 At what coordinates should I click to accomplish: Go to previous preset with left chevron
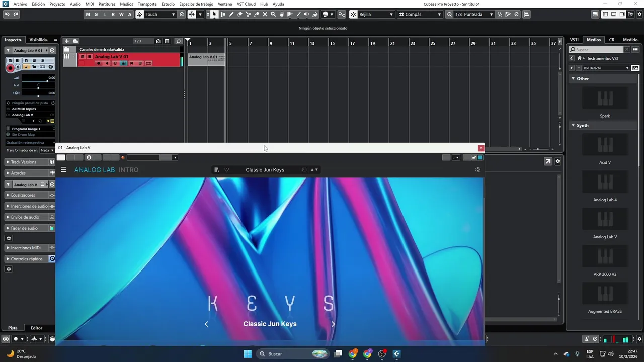point(206,324)
